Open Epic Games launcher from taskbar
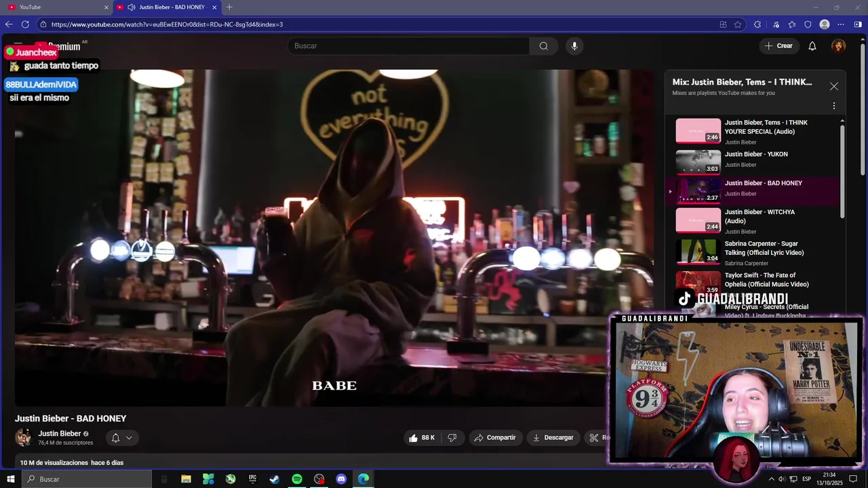Image resolution: width=868 pixels, height=488 pixels. point(252,479)
